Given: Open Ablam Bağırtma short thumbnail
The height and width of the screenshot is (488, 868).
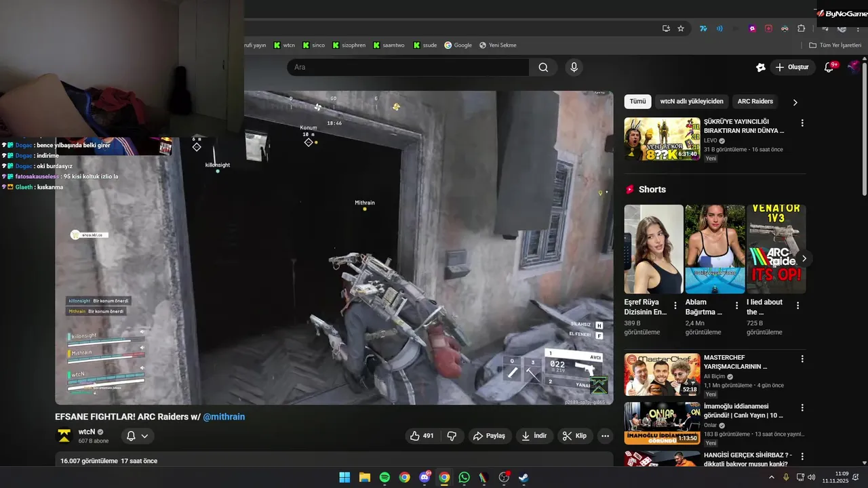Looking at the screenshot, I should pos(715,249).
